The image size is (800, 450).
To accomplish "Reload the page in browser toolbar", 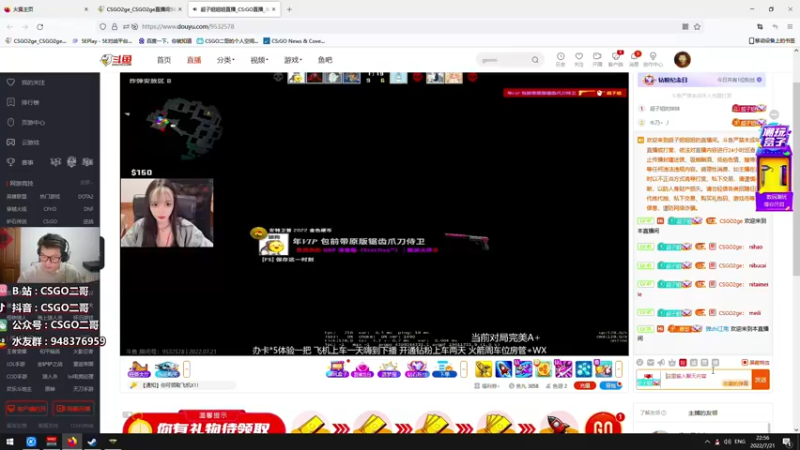I will 40,27.
